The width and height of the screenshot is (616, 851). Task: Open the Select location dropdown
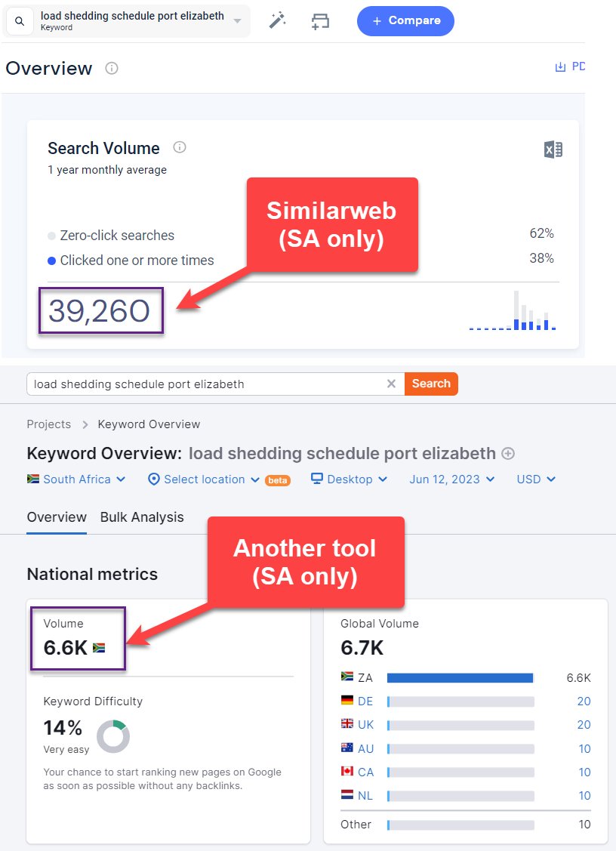click(204, 479)
